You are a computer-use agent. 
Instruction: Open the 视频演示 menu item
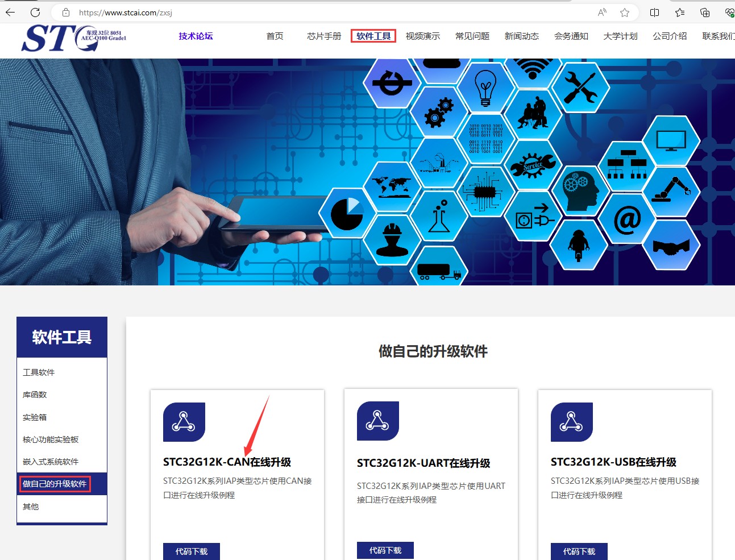pos(423,36)
